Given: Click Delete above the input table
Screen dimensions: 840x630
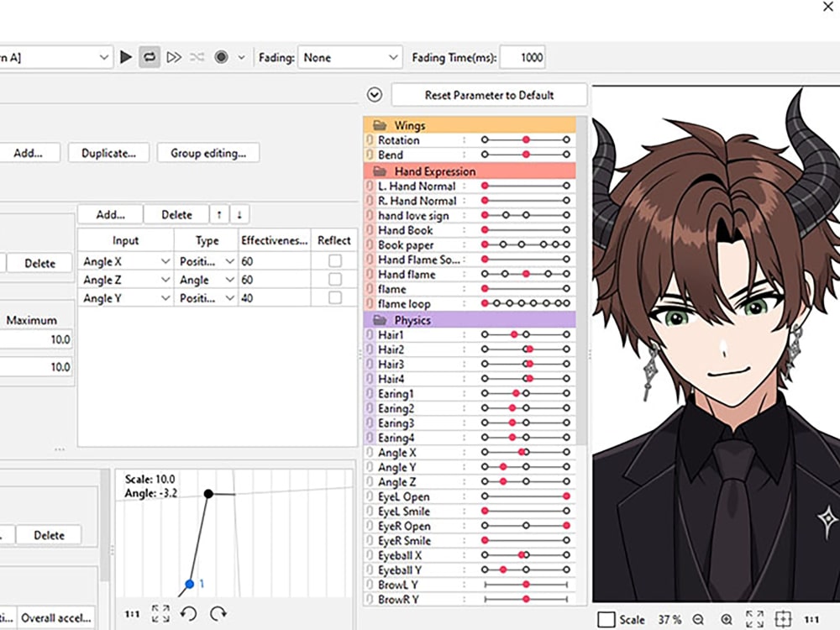Looking at the screenshot, I should tap(176, 214).
